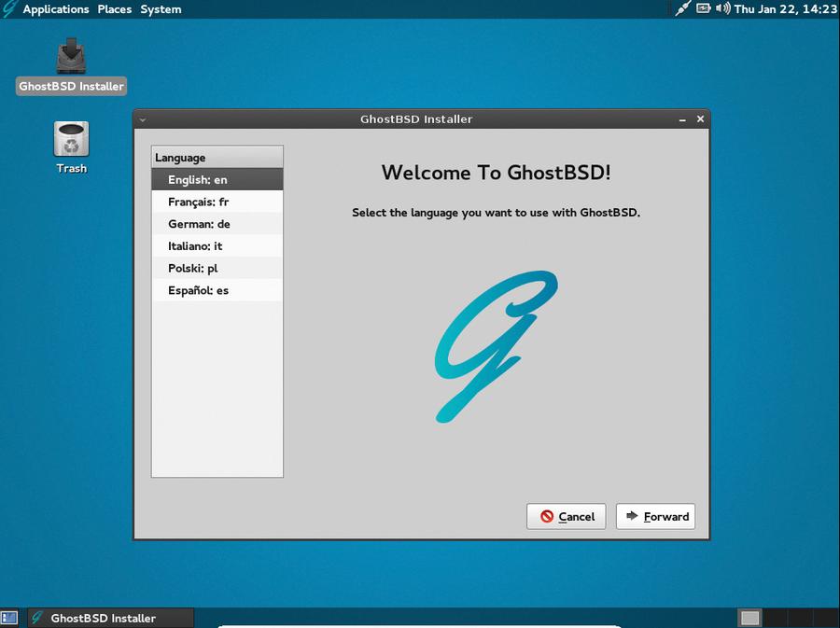Select Français: fr language

point(217,202)
